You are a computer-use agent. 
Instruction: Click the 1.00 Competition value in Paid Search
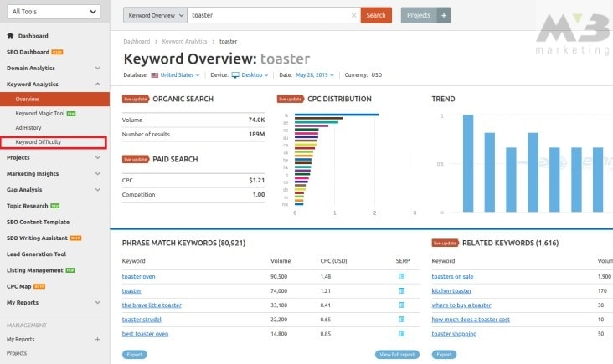(259, 194)
